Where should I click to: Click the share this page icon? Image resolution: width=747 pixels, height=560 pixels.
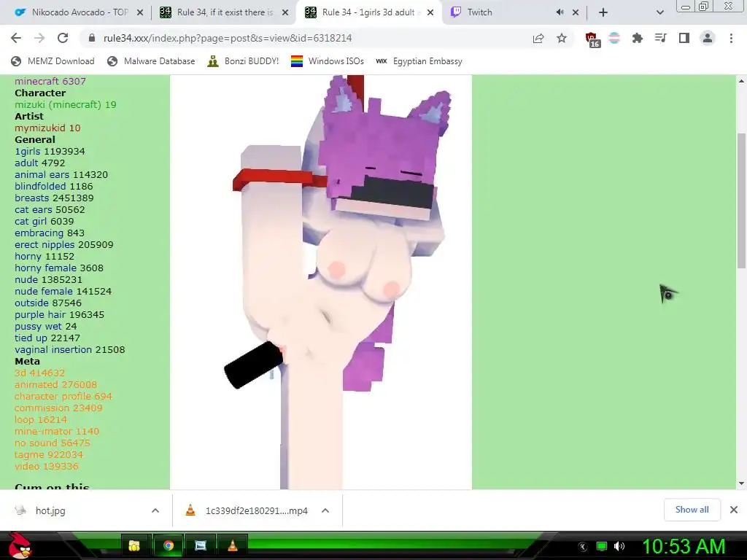(x=538, y=38)
